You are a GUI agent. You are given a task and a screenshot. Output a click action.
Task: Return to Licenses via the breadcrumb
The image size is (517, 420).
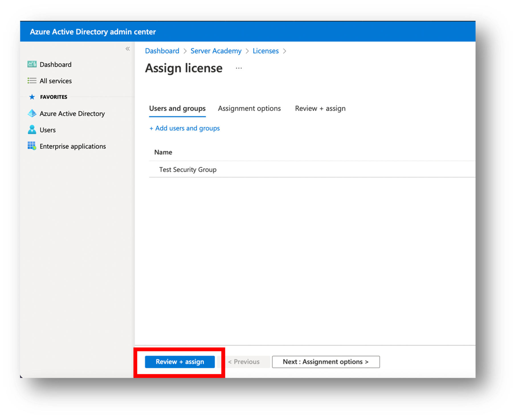[265, 51]
